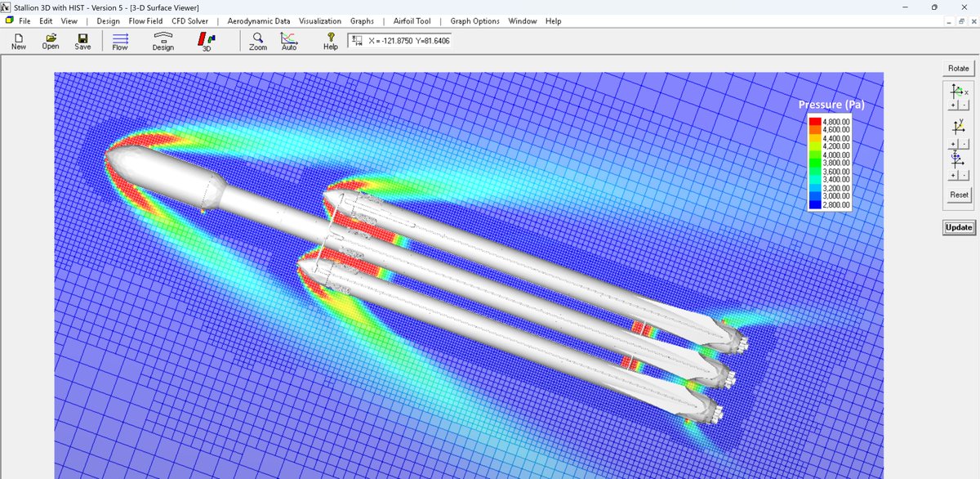This screenshot has height=479, width=980.
Task: Click the dark blue 2,800 pressure legend swatch
Action: pyautogui.click(x=814, y=205)
